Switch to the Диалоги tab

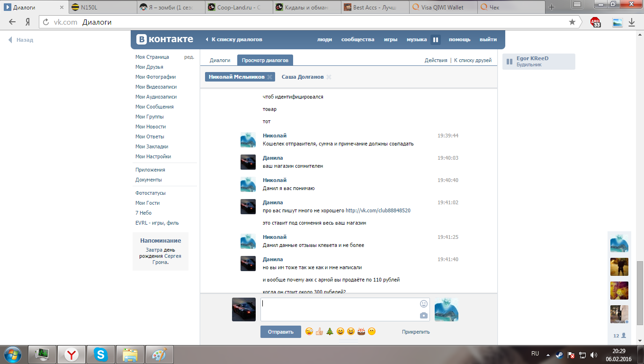pyautogui.click(x=220, y=60)
